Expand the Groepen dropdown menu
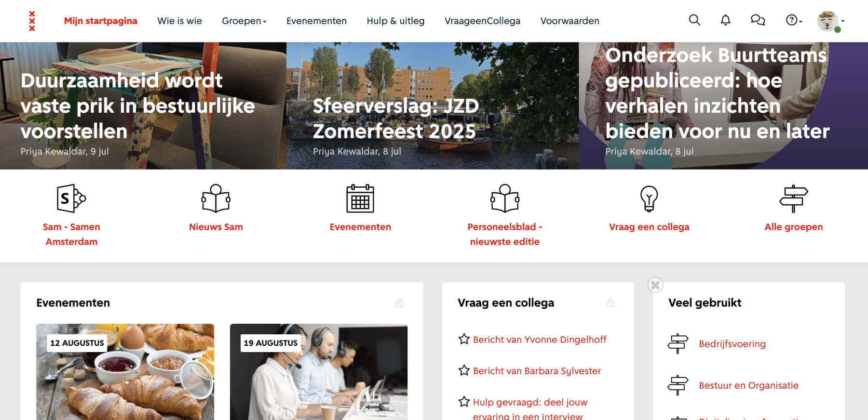The image size is (868, 420). tap(244, 21)
